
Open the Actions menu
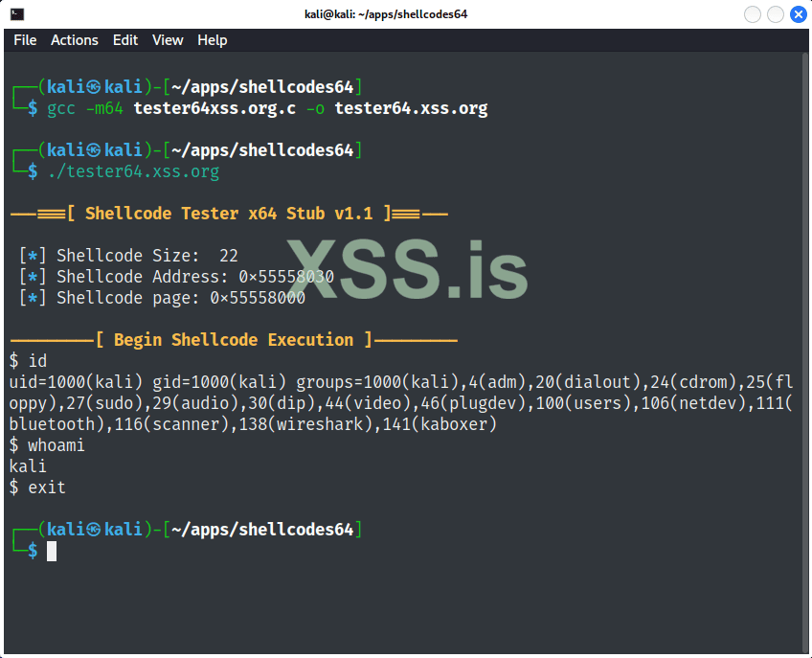click(75, 39)
